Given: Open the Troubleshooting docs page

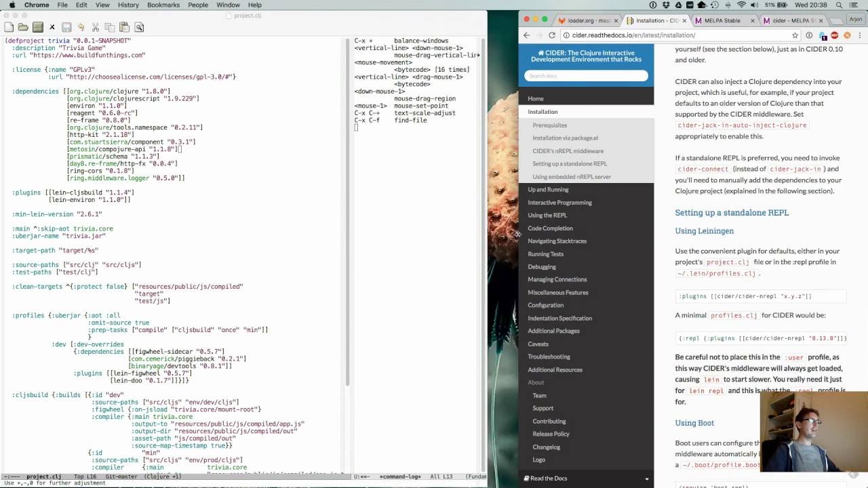Looking at the screenshot, I should [x=549, y=357].
